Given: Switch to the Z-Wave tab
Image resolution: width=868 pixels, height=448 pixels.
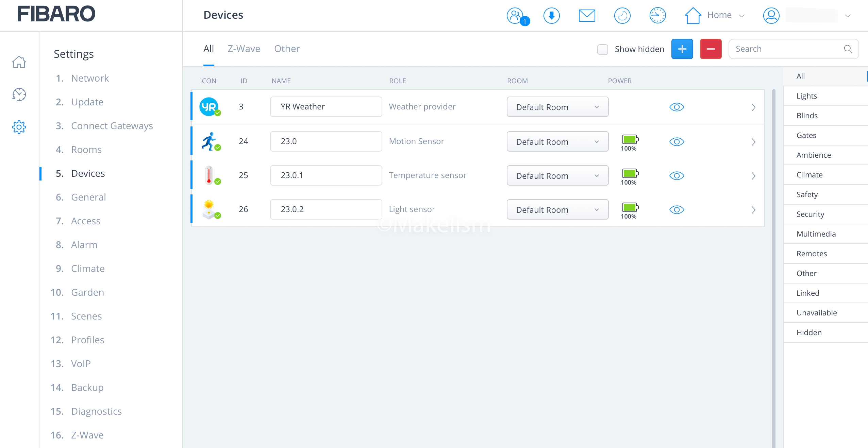Looking at the screenshot, I should pos(244,49).
